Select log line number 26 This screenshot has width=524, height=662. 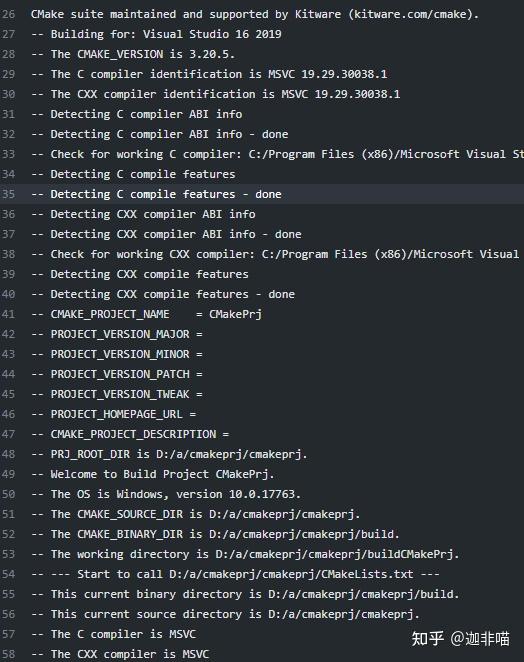tap(8, 14)
